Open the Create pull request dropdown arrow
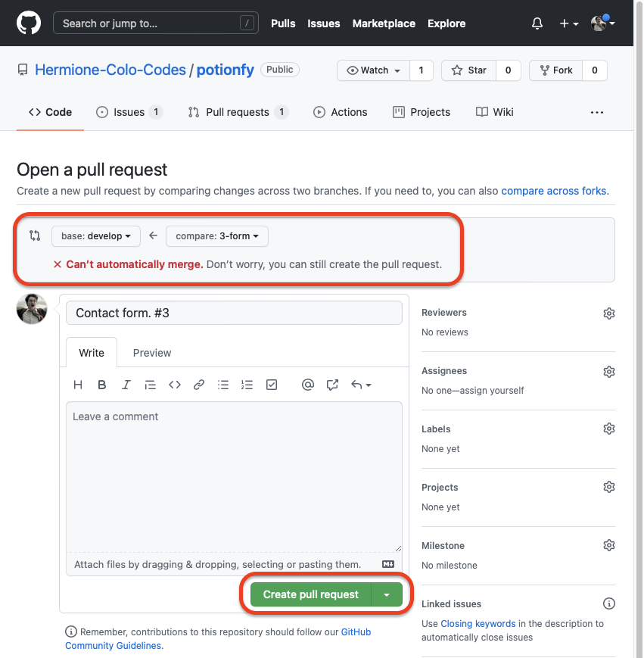The image size is (644, 658). click(387, 594)
